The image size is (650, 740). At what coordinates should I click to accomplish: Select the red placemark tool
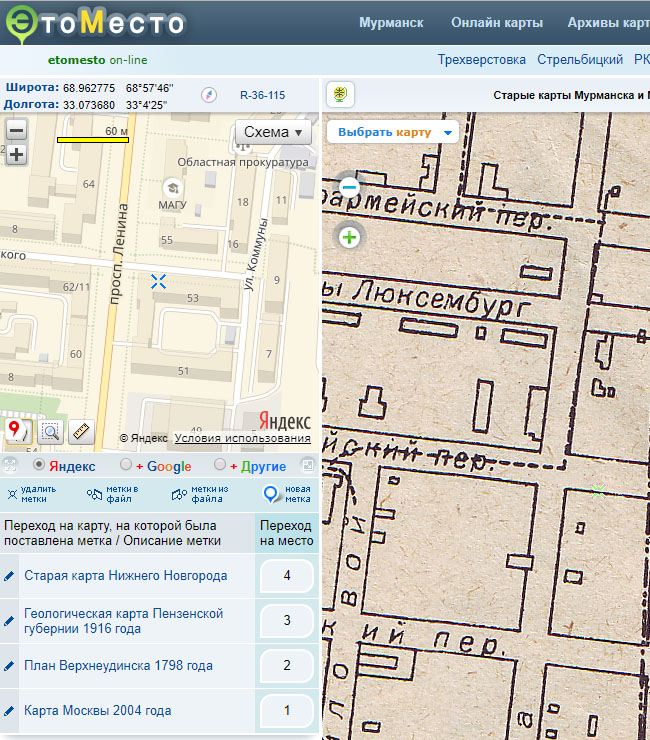click(18, 431)
